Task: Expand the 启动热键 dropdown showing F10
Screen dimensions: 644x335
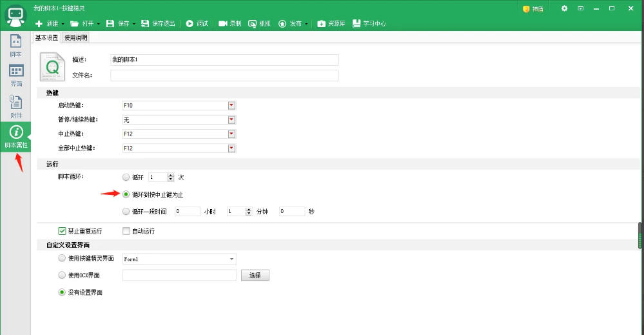Action: 231,105
